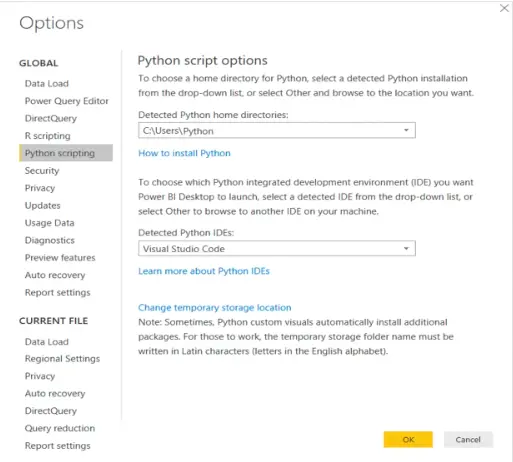Open Usage Data settings

pos(50,223)
